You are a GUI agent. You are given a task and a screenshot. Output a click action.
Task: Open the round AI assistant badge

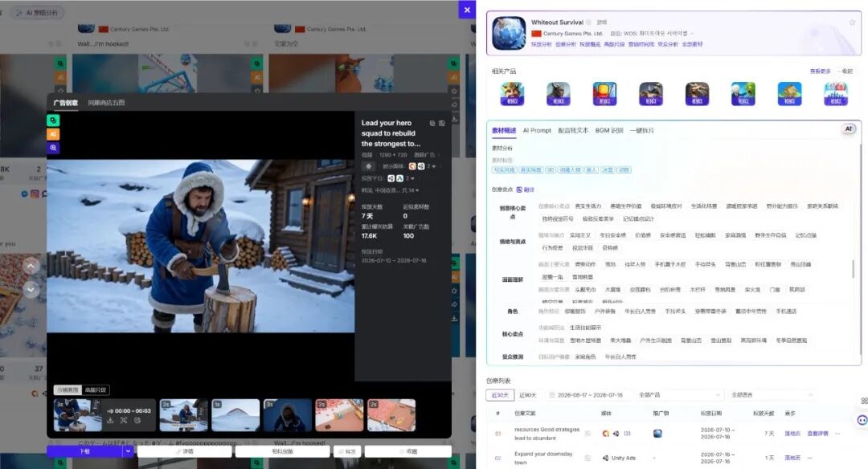point(849,128)
